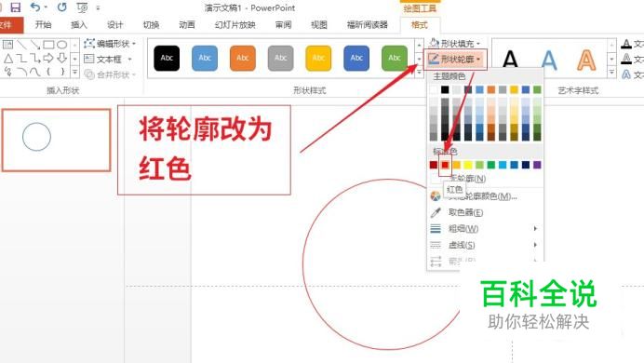Open the 格式 Format tab
The height and width of the screenshot is (363, 644).
(x=420, y=24)
